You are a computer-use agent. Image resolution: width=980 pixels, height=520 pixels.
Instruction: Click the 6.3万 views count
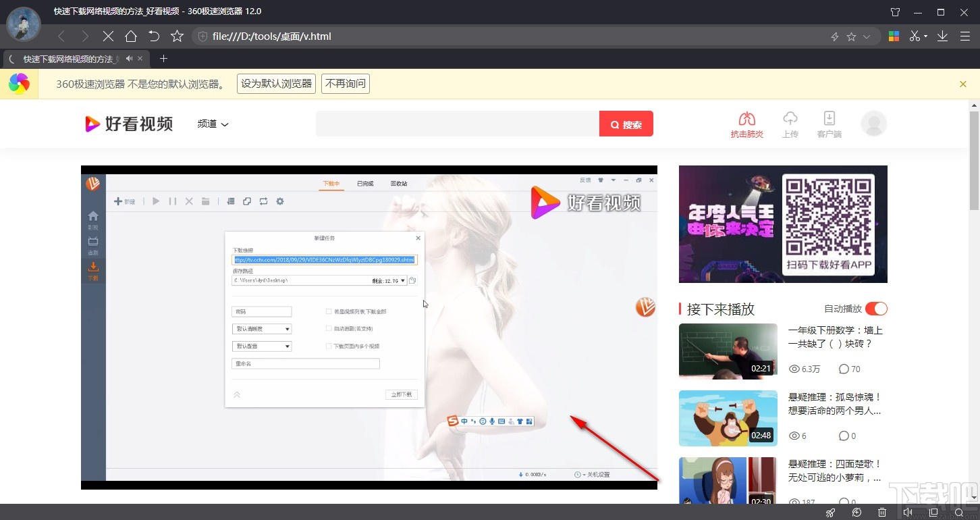[x=805, y=369]
